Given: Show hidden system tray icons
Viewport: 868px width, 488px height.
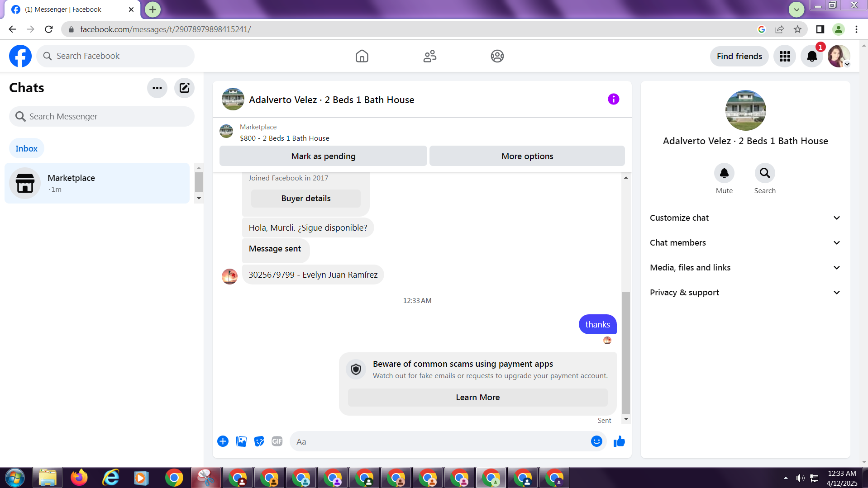Looking at the screenshot, I should tap(786, 478).
